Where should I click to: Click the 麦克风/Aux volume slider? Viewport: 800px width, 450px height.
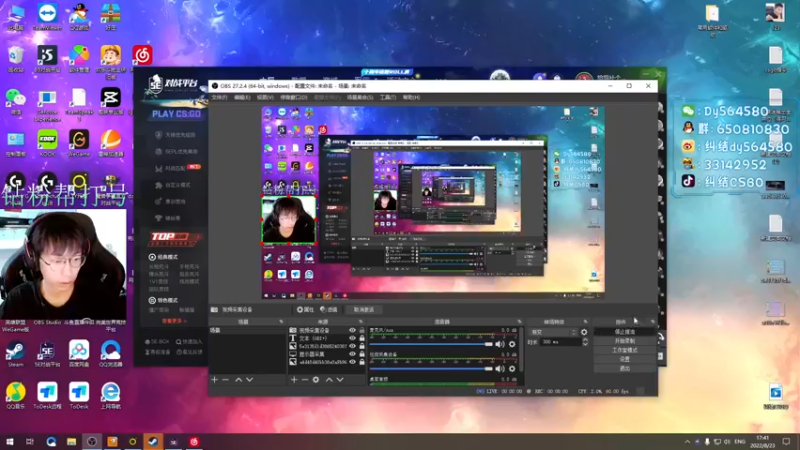click(432, 344)
